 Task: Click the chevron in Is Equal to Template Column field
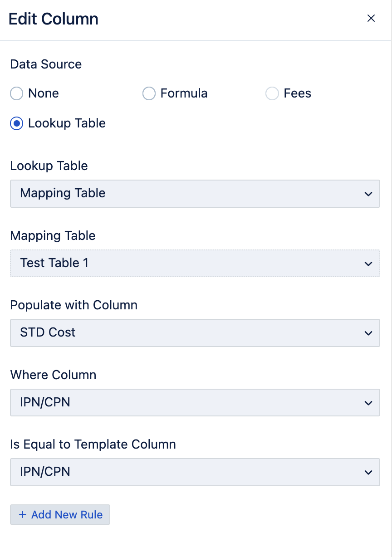tap(368, 472)
